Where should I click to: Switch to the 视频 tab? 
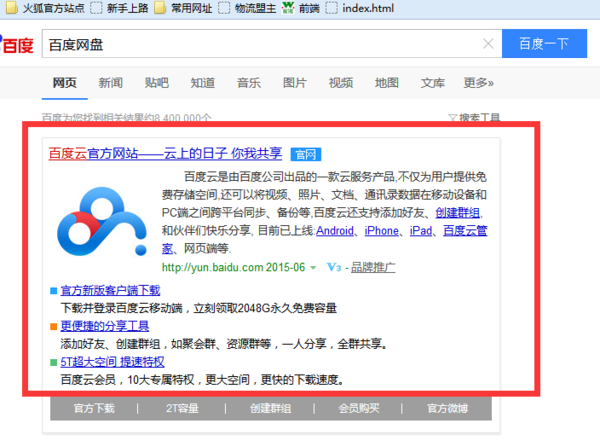point(341,83)
